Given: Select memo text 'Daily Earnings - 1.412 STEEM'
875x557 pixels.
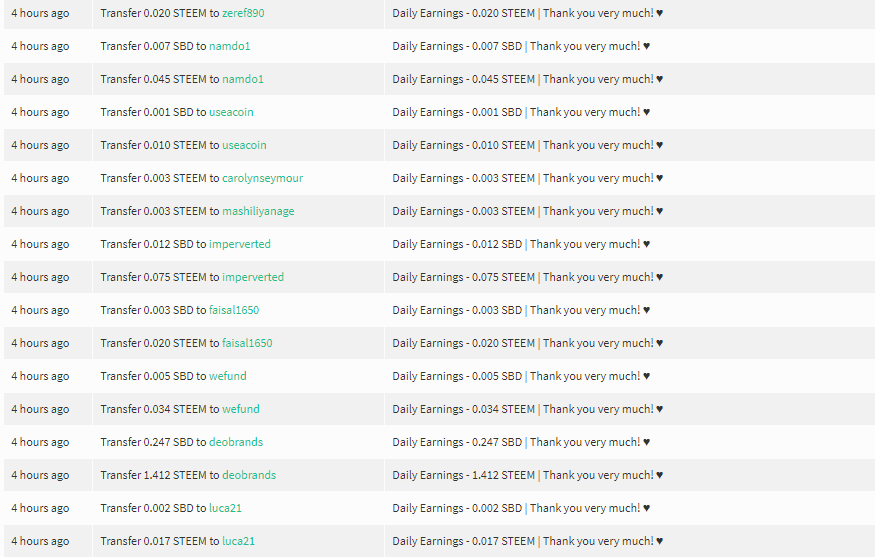Looking at the screenshot, I should (463, 474).
